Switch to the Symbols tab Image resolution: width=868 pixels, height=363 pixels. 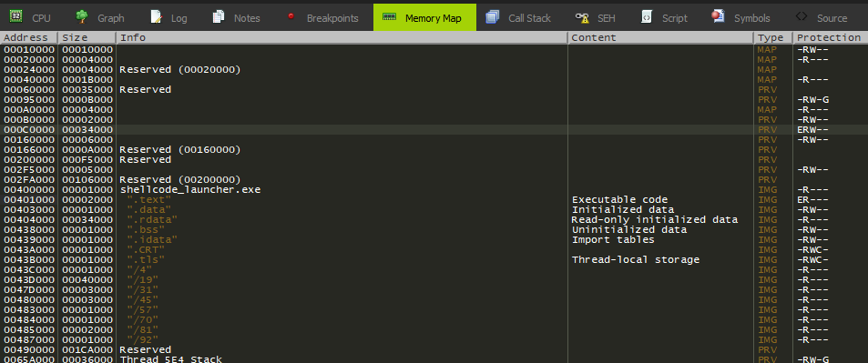[740, 17]
